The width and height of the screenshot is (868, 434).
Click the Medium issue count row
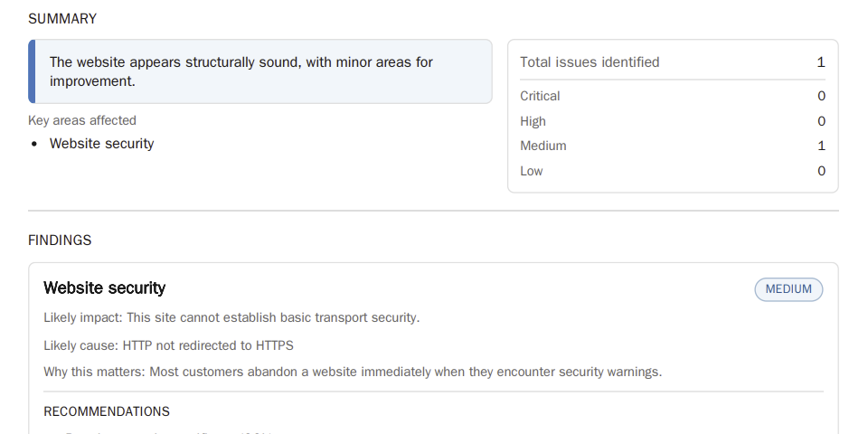[x=673, y=146]
